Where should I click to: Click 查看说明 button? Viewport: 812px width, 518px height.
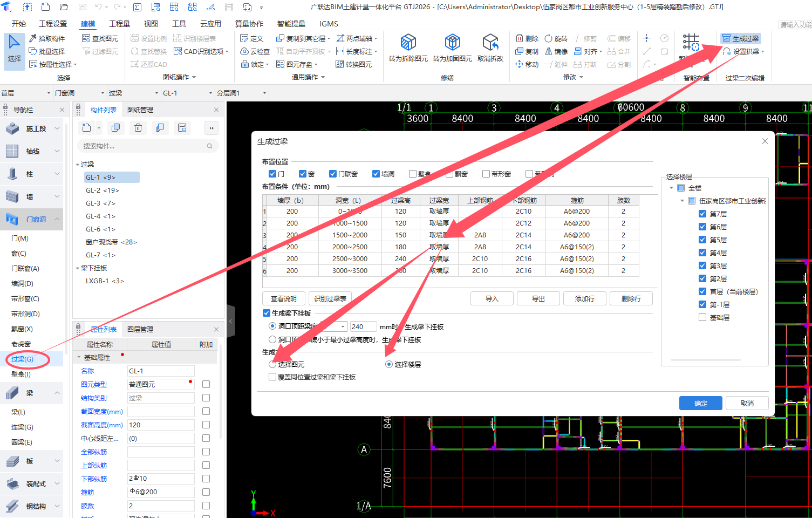pos(284,298)
